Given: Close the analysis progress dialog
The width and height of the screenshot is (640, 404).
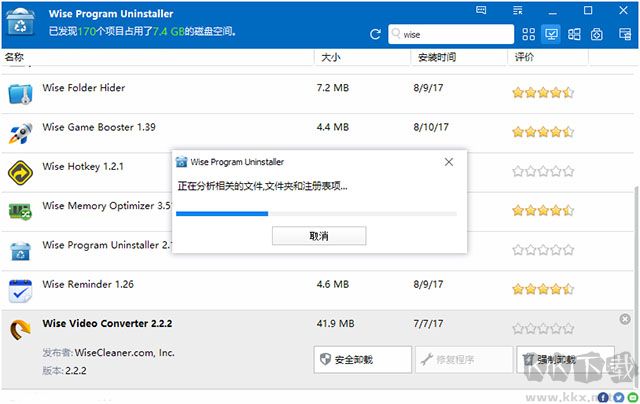Looking at the screenshot, I should 449,162.
